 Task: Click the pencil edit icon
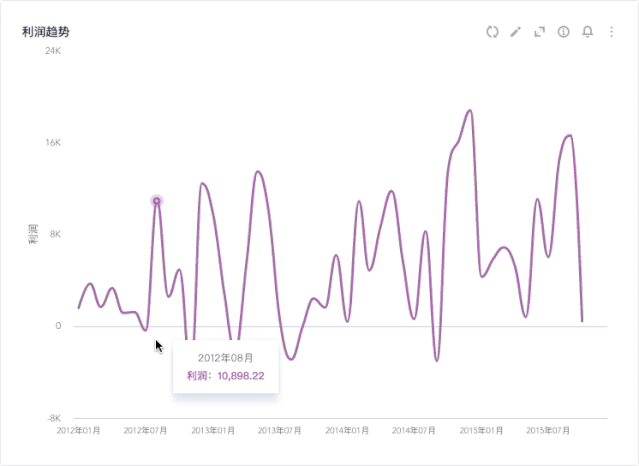click(x=516, y=32)
